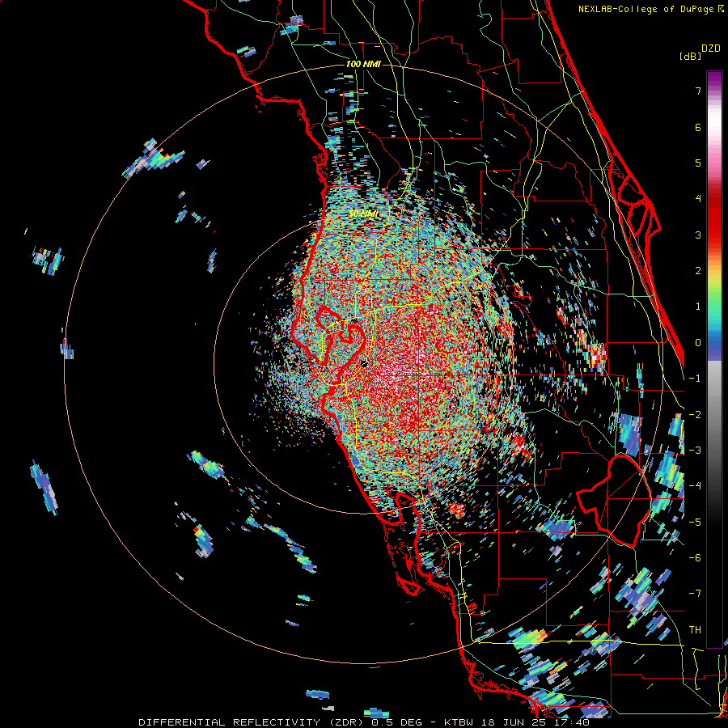The width and height of the screenshot is (728, 728).
Task: Click the 5 dB scale value
Action: point(698,163)
